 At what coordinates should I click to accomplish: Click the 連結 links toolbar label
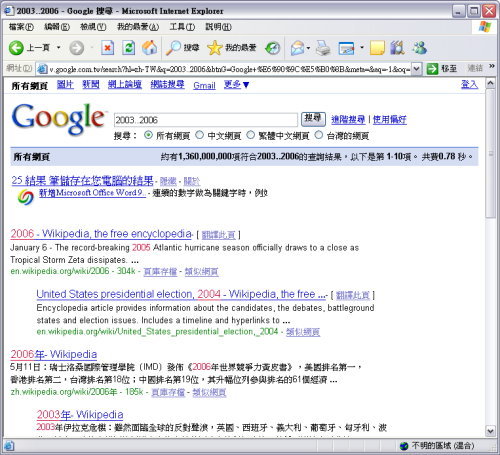[x=475, y=68]
